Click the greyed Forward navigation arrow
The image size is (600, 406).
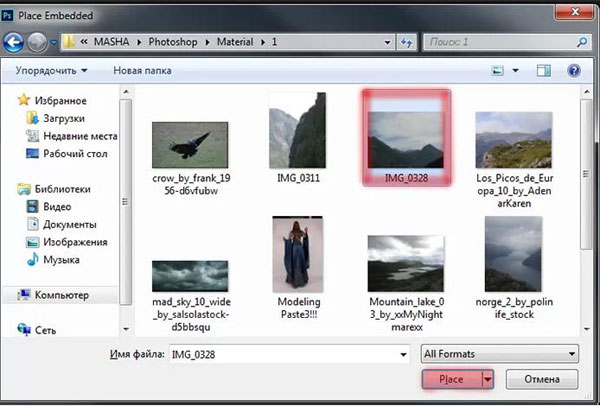coord(37,42)
